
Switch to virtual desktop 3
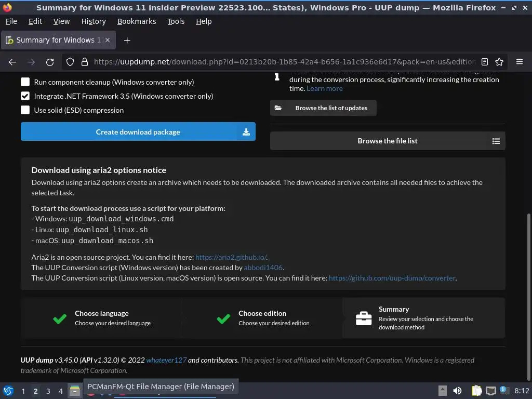[x=48, y=391]
